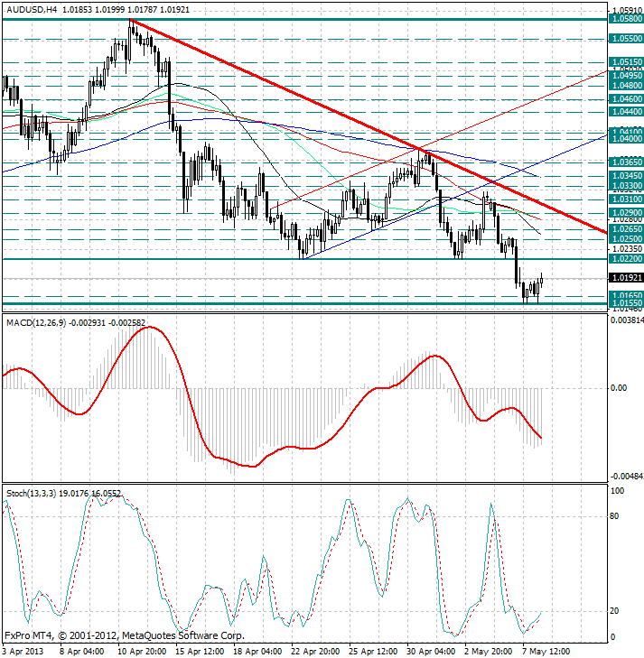Click the 1.03450 price label

626,175
